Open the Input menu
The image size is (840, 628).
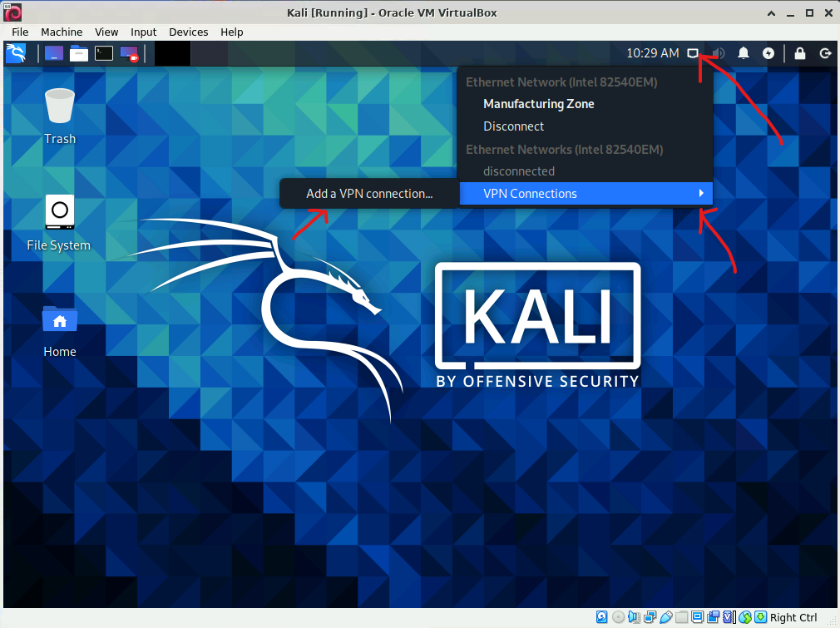(144, 32)
